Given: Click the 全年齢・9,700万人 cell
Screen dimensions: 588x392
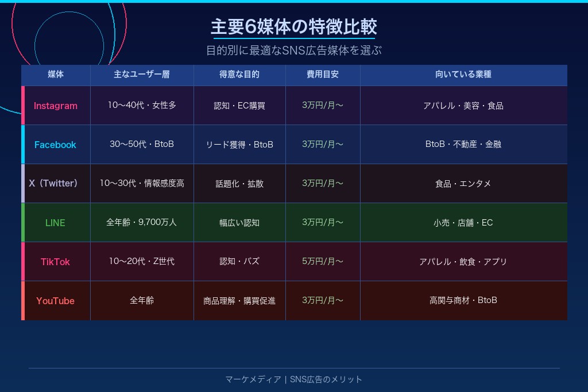Looking at the screenshot, I should pyautogui.click(x=142, y=222).
